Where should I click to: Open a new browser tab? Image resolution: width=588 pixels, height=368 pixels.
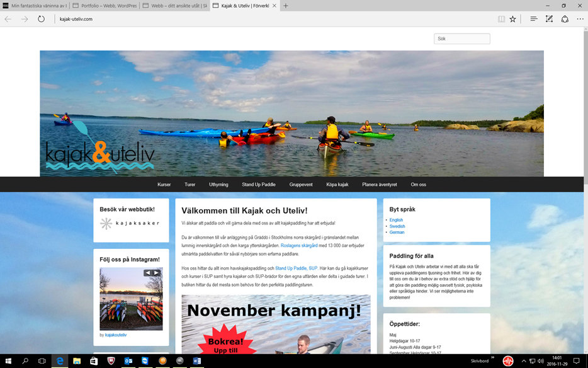click(286, 6)
